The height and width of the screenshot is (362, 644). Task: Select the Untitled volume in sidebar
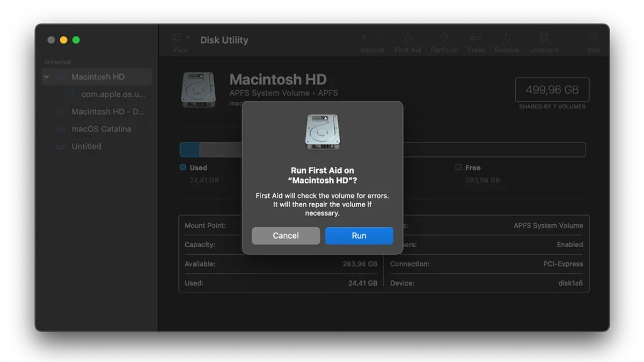pyautogui.click(x=86, y=146)
